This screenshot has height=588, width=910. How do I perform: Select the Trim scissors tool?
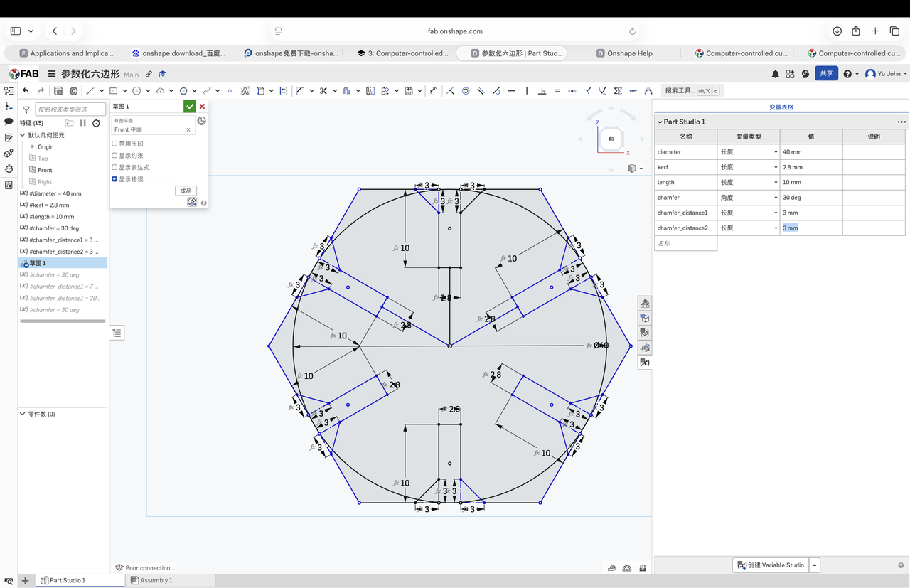[323, 91]
